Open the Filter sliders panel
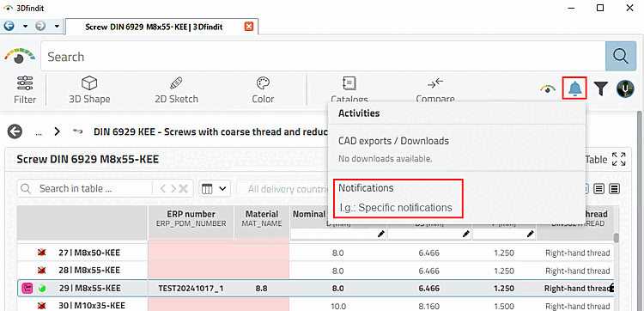Viewport: 644px width, 311px height. tap(25, 90)
